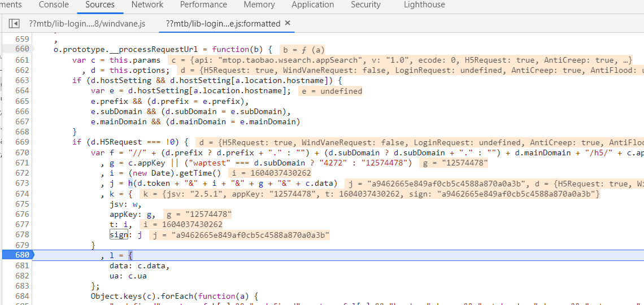Viewport: 644px width, 305px height.
Task: Toggle breakpoint on line 674
Action: click(x=22, y=193)
